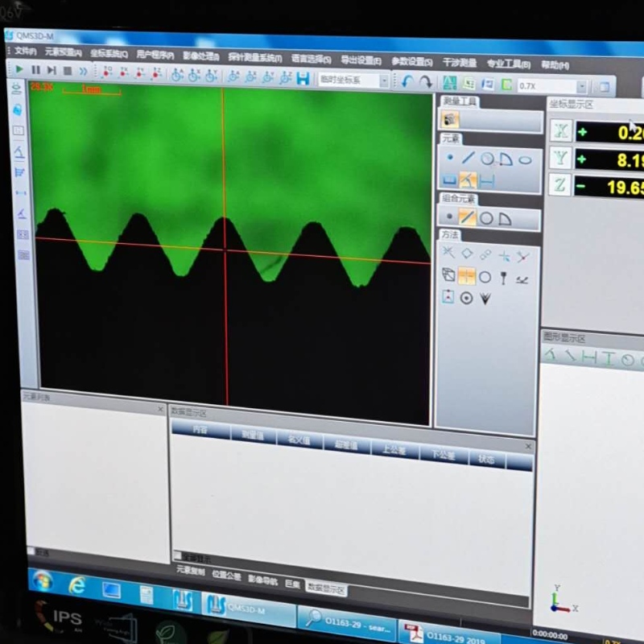644x644 pixels.
Task: Close the data display panel
Action: click(528, 445)
